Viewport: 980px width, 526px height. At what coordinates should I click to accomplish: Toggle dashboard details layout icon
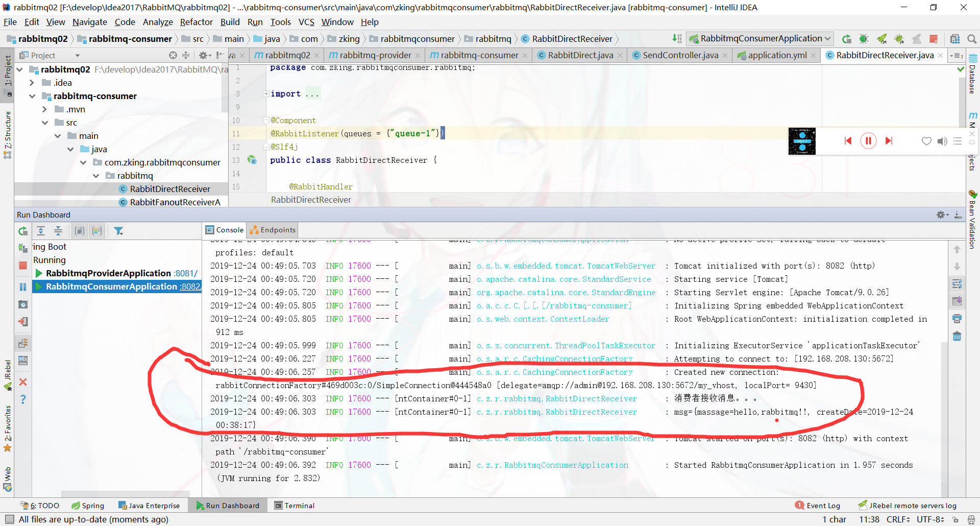point(23,361)
